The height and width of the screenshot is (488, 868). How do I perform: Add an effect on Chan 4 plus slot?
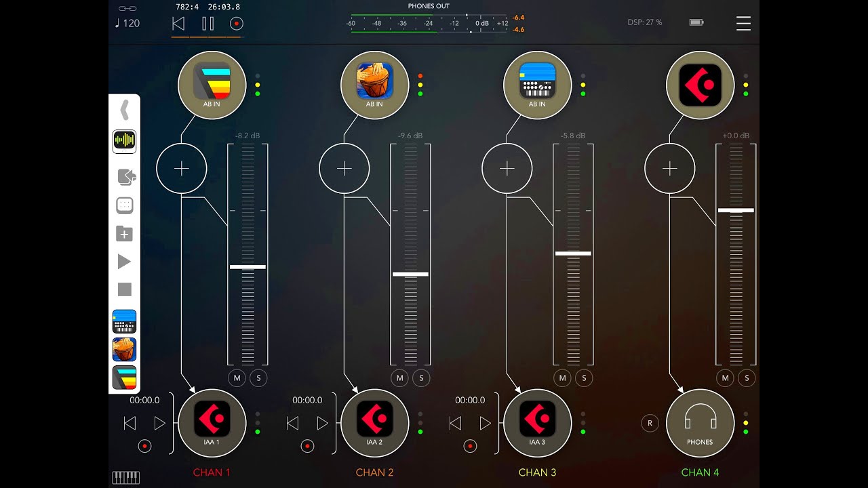click(x=669, y=168)
